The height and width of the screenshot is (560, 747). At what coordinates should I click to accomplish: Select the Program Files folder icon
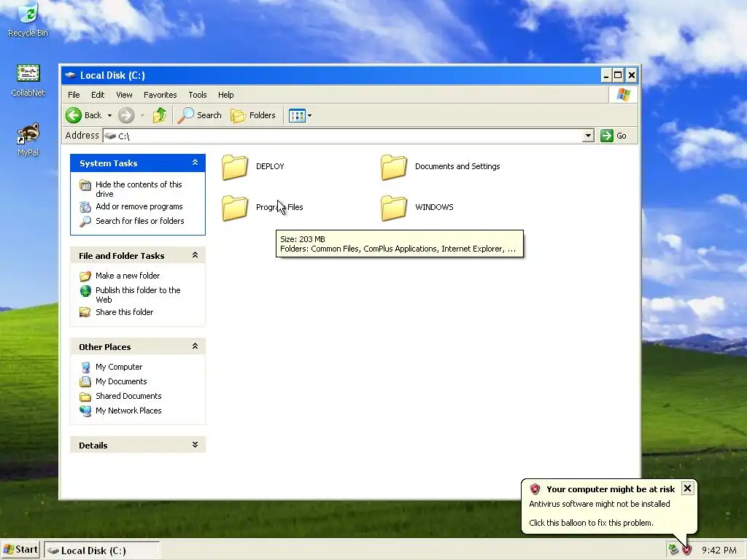coord(235,208)
